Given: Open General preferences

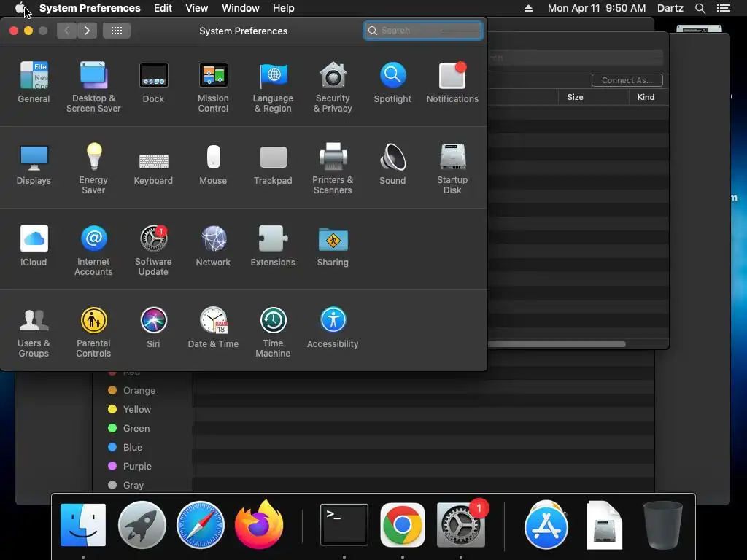Looking at the screenshot, I should (x=34, y=82).
